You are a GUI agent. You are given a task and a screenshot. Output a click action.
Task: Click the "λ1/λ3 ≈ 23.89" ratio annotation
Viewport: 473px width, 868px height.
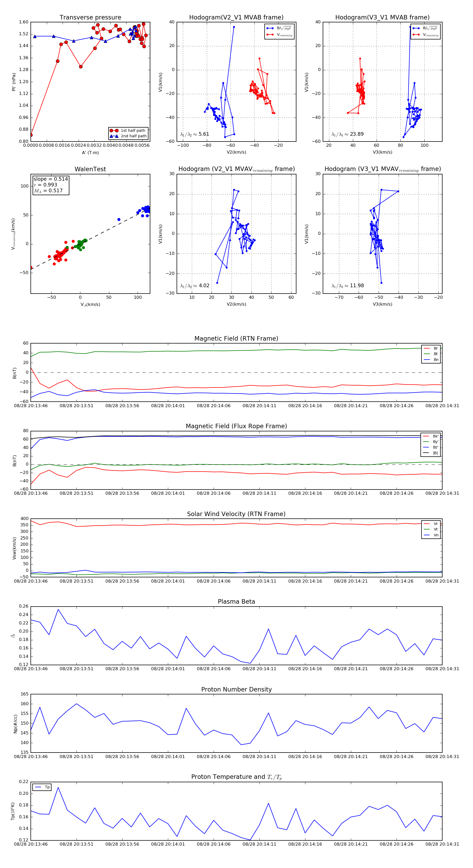[x=347, y=134]
